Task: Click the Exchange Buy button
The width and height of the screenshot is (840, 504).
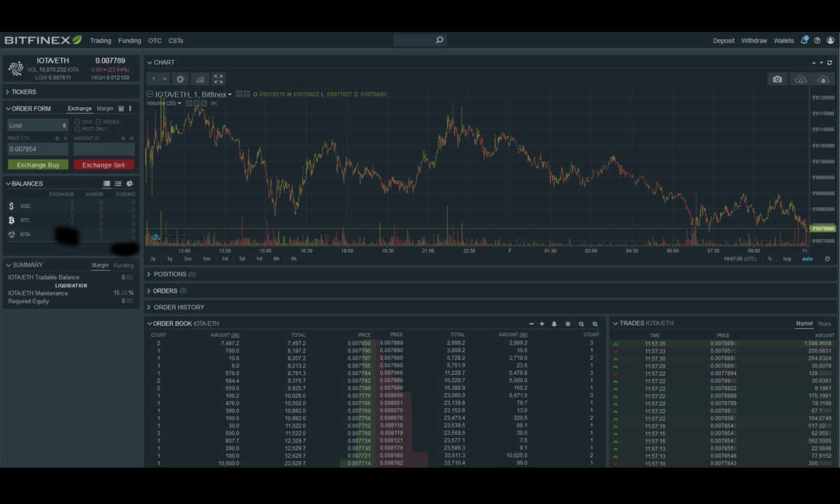Action: point(38,165)
